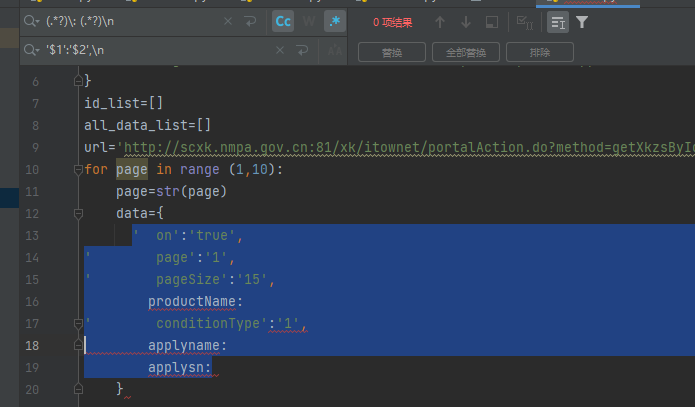Click applyname: on line 18
Viewport: 695px width, 407px height.
(187, 345)
